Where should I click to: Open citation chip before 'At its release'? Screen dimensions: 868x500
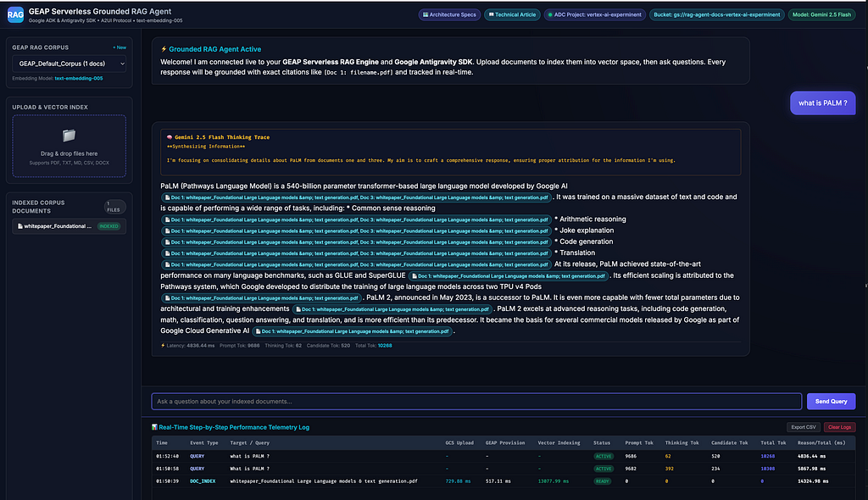click(356, 264)
